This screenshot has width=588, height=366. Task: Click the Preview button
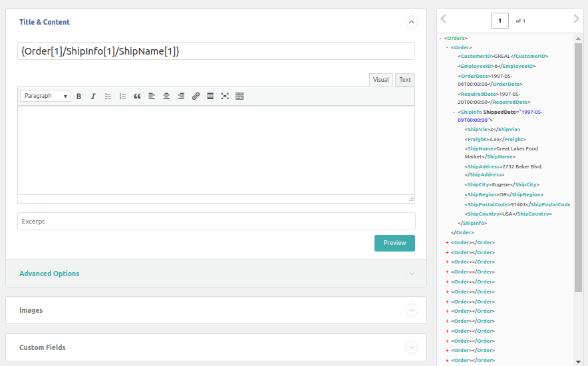point(394,243)
